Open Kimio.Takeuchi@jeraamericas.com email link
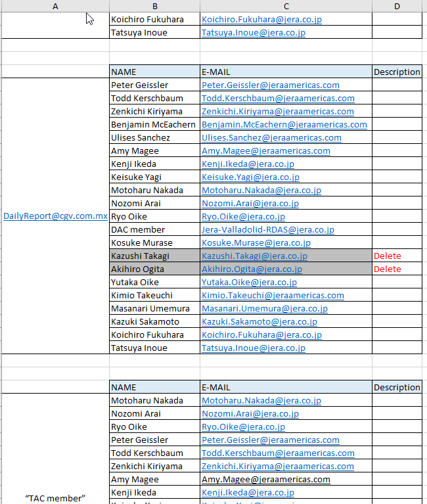The image size is (427, 504). pyautogui.click(x=273, y=296)
